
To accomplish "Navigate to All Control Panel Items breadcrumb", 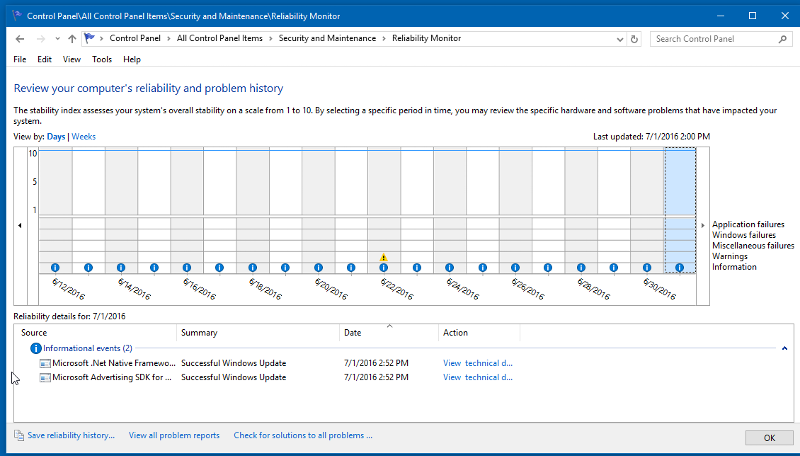I will pos(220,38).
